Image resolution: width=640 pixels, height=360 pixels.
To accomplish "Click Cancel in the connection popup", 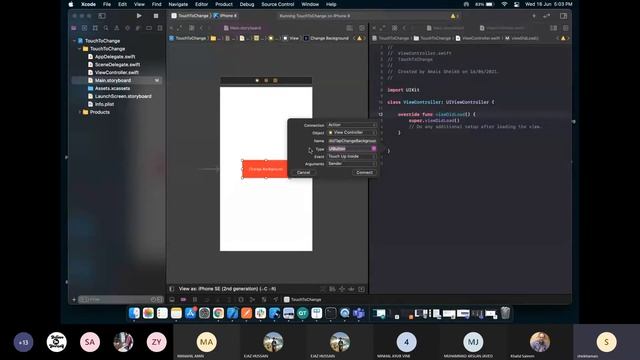I will tap(303, 173).
